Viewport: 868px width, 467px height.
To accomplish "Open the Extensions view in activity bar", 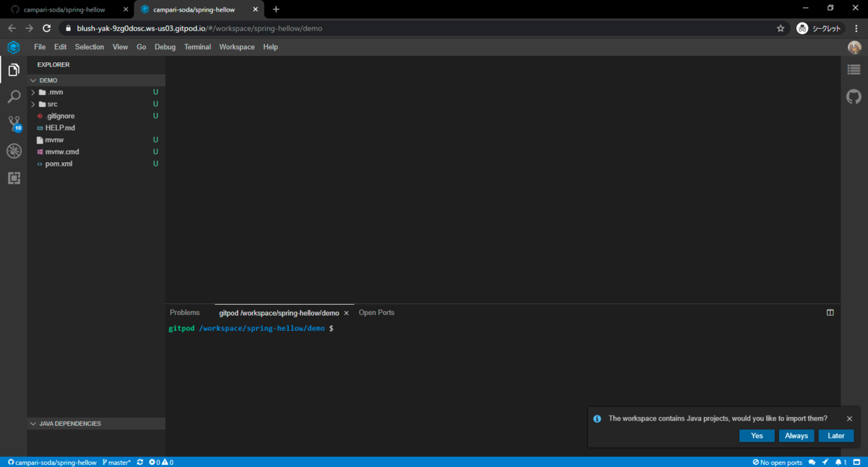I will tap(13, 177).
